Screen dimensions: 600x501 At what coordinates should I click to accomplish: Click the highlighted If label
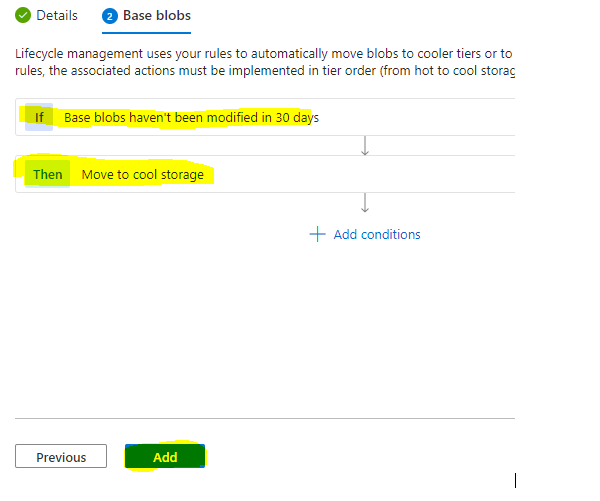39,117
